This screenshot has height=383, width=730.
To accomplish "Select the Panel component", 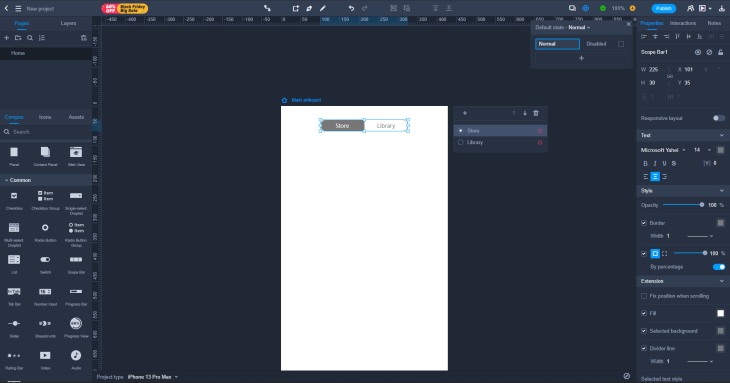I will [x=14, y=156].
